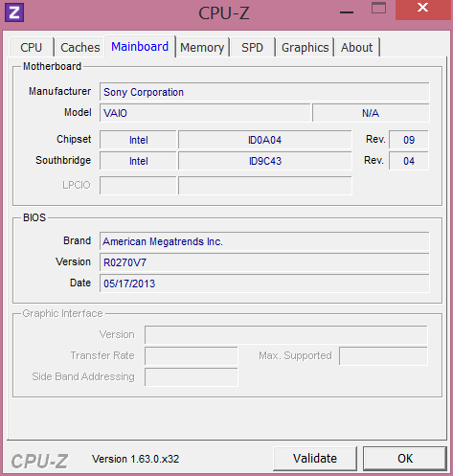Minimize the CPU-Z window
Screen dimensions: 453x476
[x=347, y=12]
